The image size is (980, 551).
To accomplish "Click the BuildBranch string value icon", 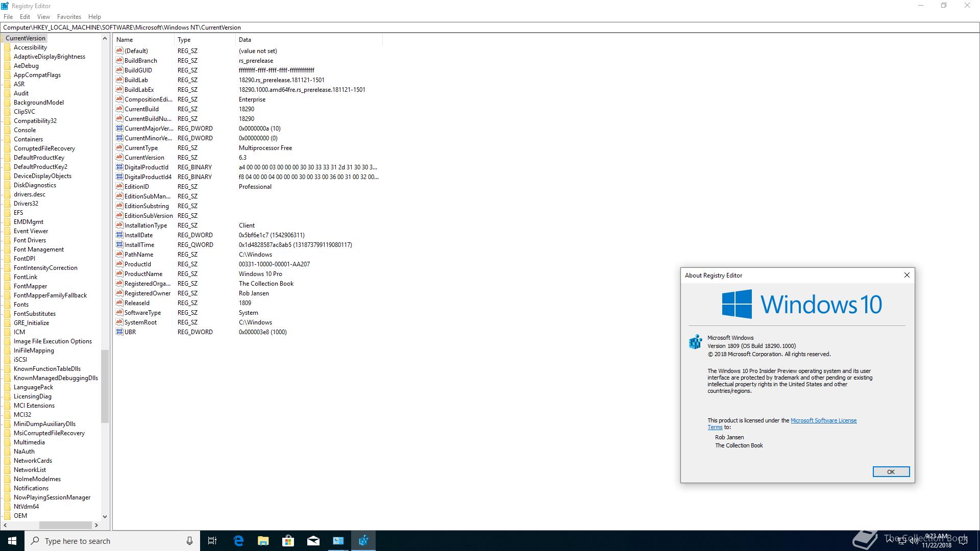I will 119,60.
